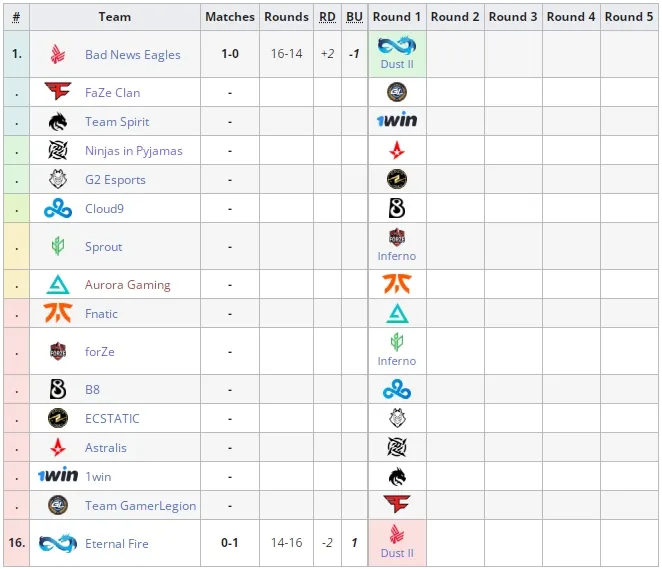
Task: Click Ninjas in Pyjamas logo in Team column
Action: tap(58, 150)
